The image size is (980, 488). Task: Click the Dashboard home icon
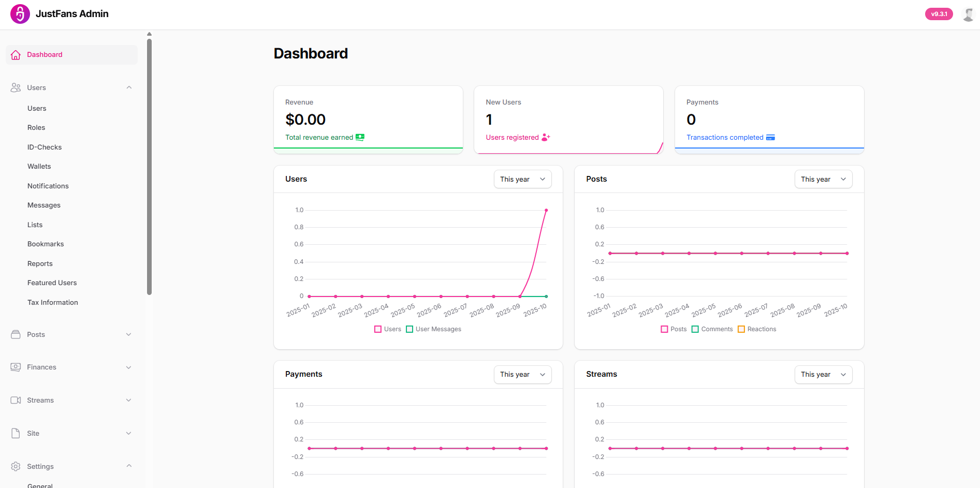tap(16, 55)
